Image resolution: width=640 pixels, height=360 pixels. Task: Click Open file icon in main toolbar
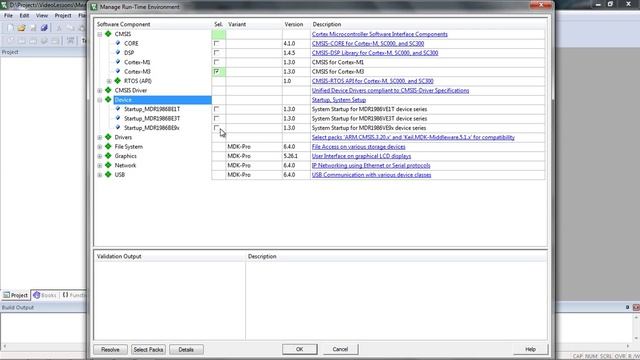21,28
